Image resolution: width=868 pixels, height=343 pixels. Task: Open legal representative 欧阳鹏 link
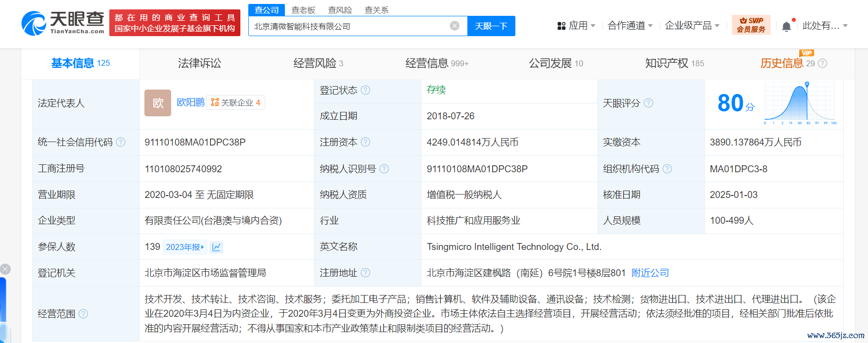click(x=190, y=102)
